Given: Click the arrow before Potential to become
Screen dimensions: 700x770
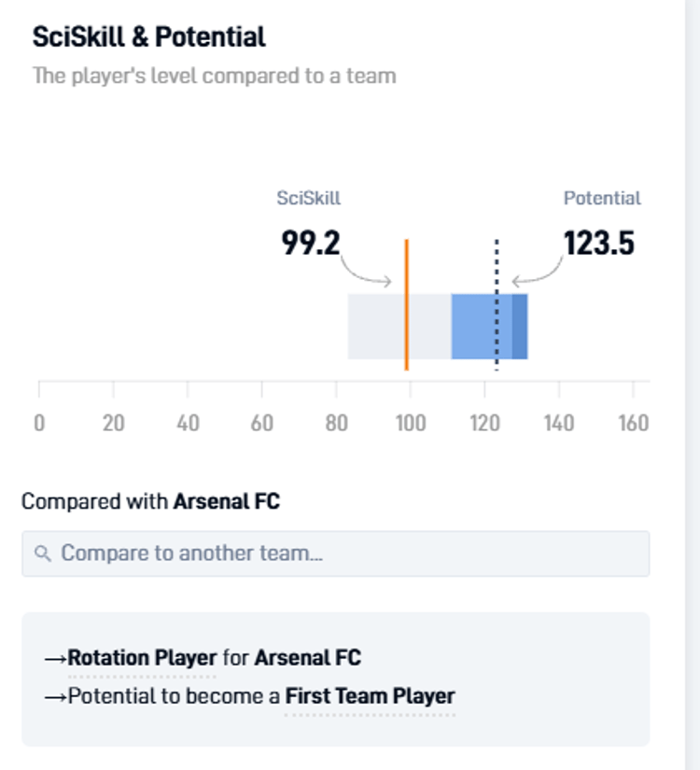Looking at the screenshot, I should (x=55, y=697).
